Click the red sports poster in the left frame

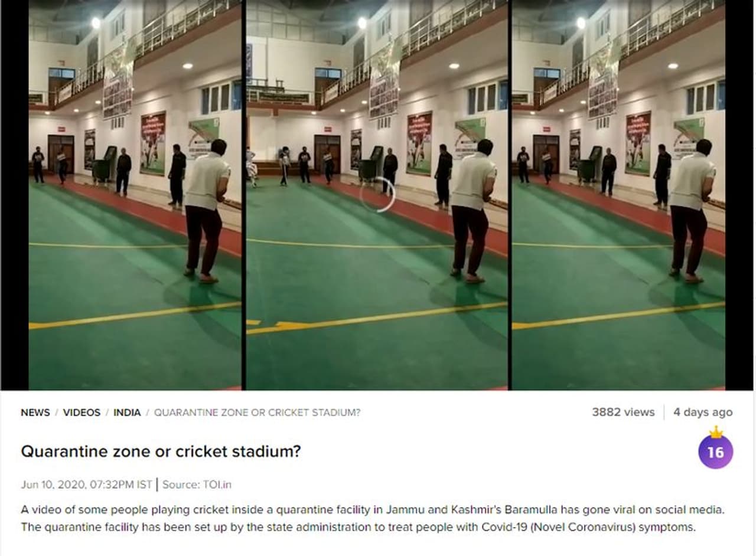pos(152,143)
